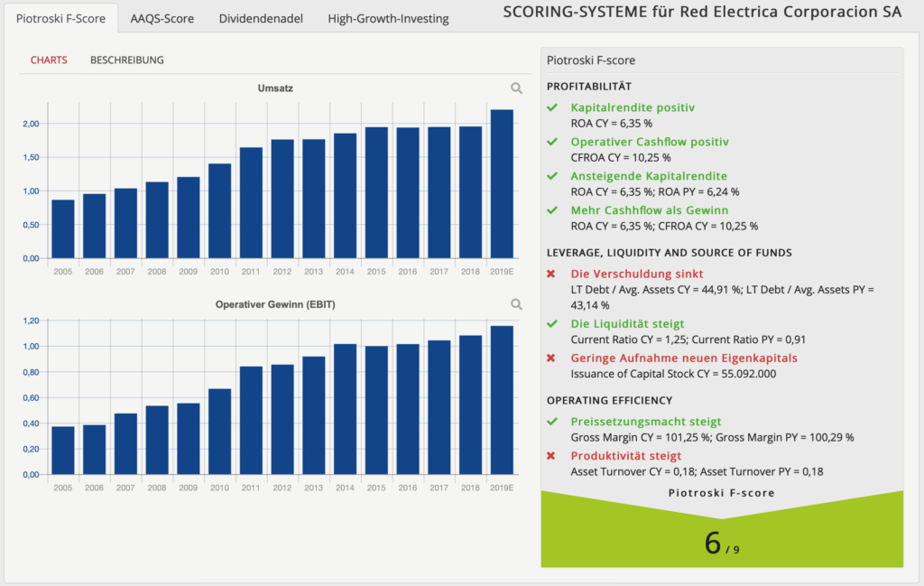Click 2,00 axis label in Umsatz chart

click(31, 124)
